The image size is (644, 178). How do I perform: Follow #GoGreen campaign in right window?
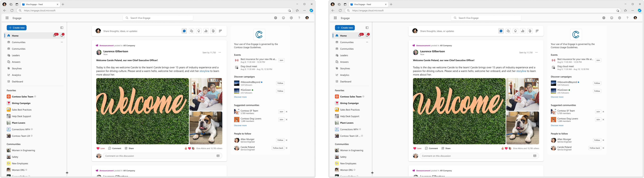(x=597, y=91)
